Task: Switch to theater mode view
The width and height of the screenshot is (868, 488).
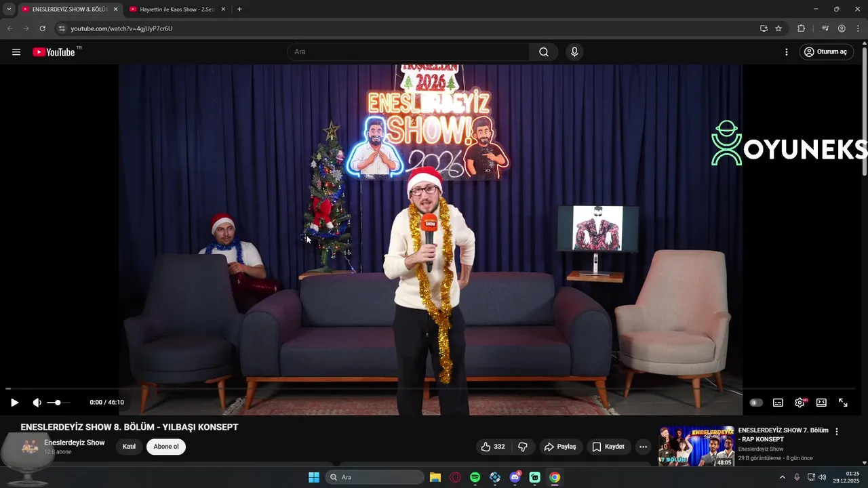Action: (821, 403)
